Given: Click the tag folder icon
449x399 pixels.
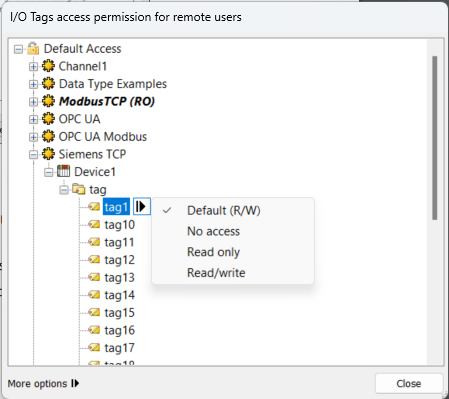Looking at the screenshot, I should 79,189.
